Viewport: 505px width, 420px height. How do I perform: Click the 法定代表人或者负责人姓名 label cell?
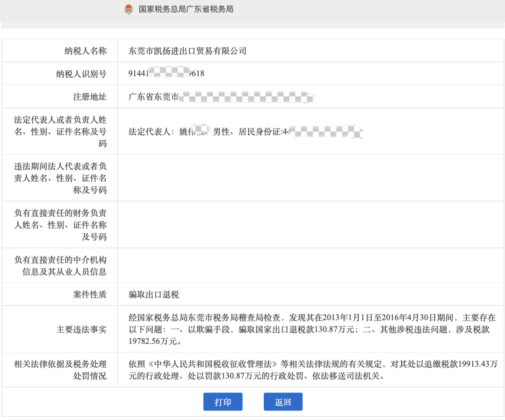pos(60,131)
